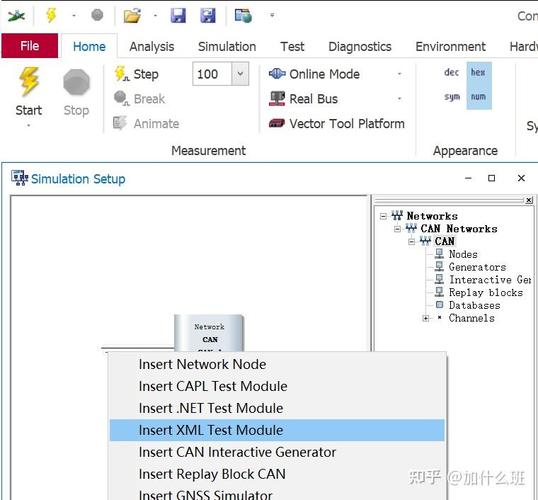Open the dropdown next to the quick-access start icon
The width and height of the screenshot is (538, 500).
[74, 15]
